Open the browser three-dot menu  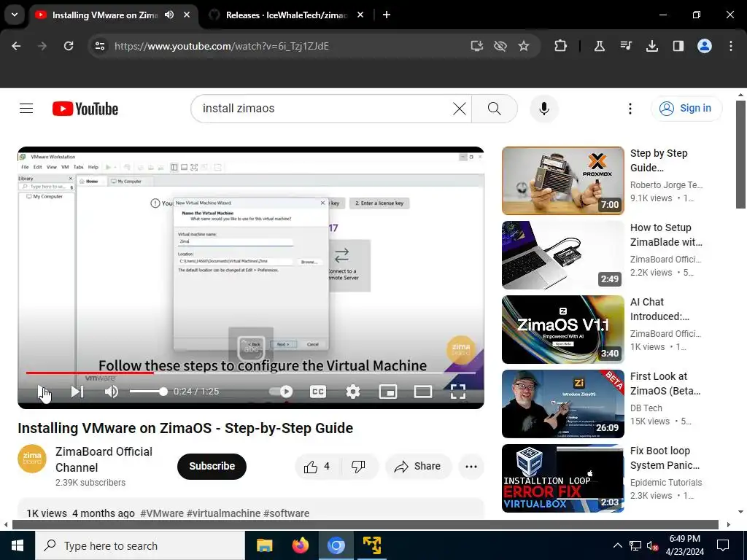pyautogui.click(x=731, y=46)
